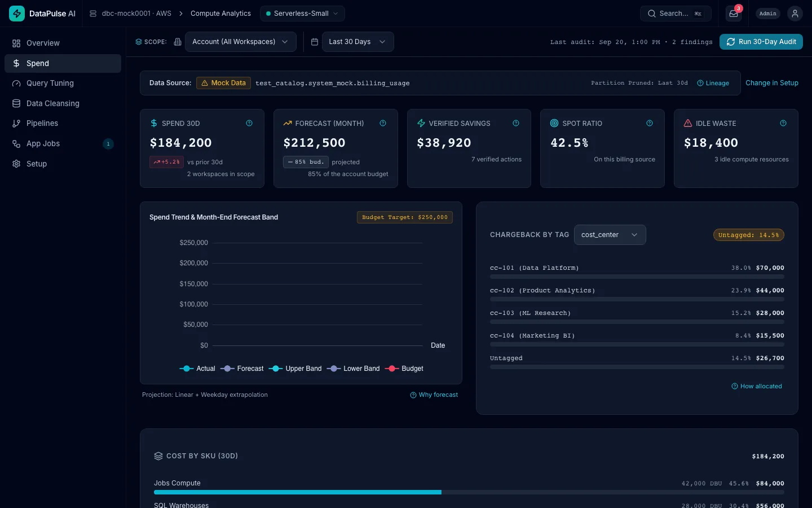Screen dimensions: 812x508
Task: Click the Overview grid icon in sidebar
Action: coord(16,43)
